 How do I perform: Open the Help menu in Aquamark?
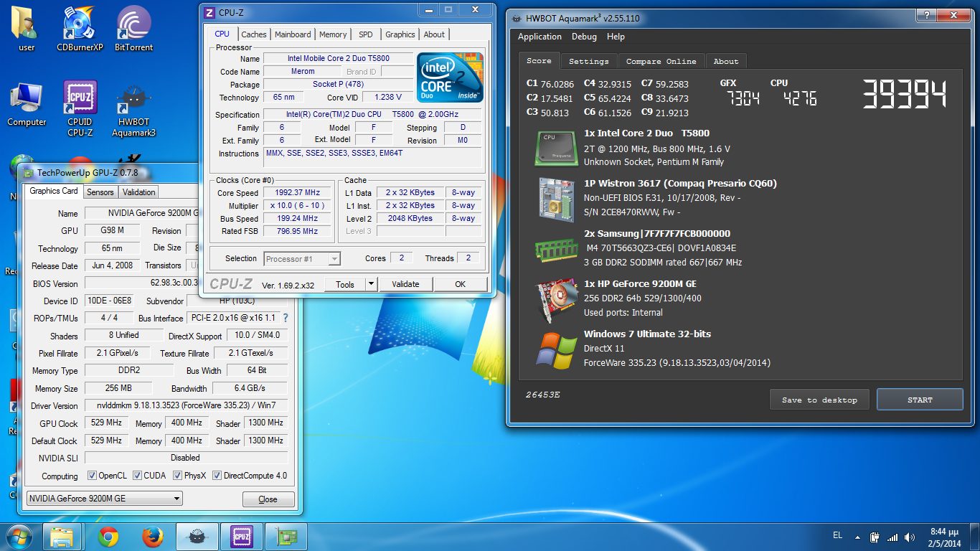point(616,37)
